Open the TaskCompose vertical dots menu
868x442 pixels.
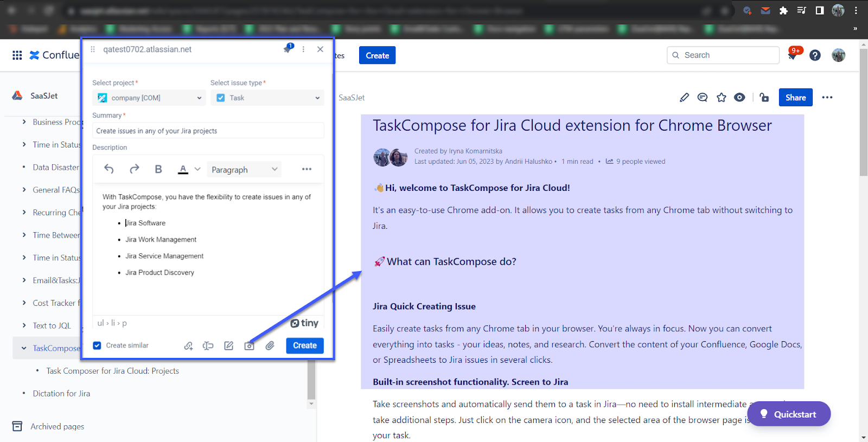tap(303, 49)
